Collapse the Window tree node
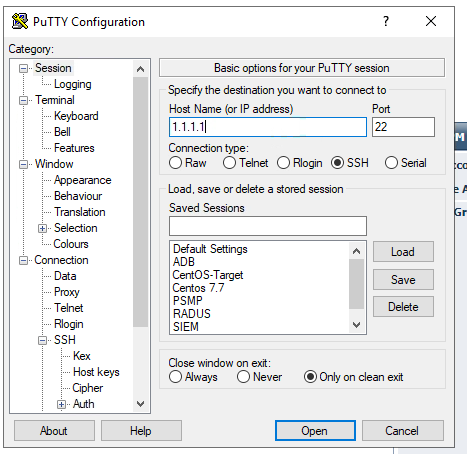 pos(23,164)
